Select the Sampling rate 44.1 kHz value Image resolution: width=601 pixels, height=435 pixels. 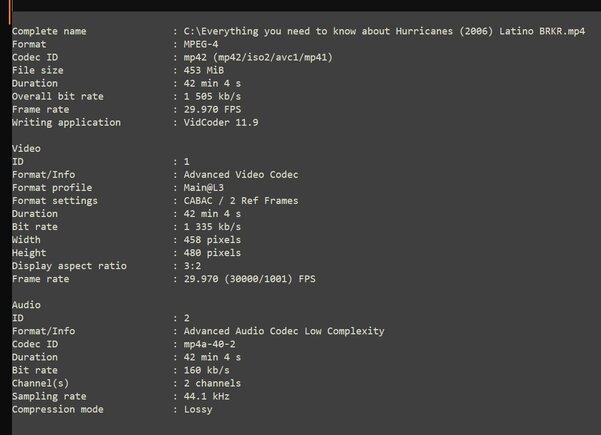click(207, 396)
